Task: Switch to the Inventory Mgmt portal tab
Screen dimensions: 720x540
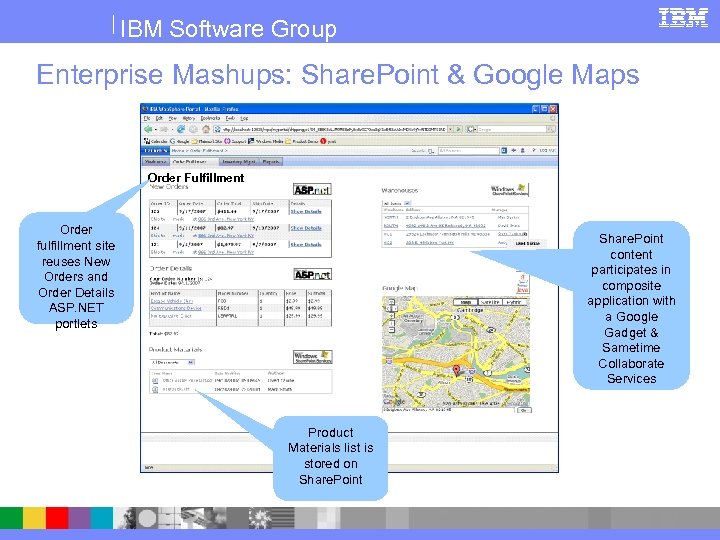Action: tap(239, 162)
